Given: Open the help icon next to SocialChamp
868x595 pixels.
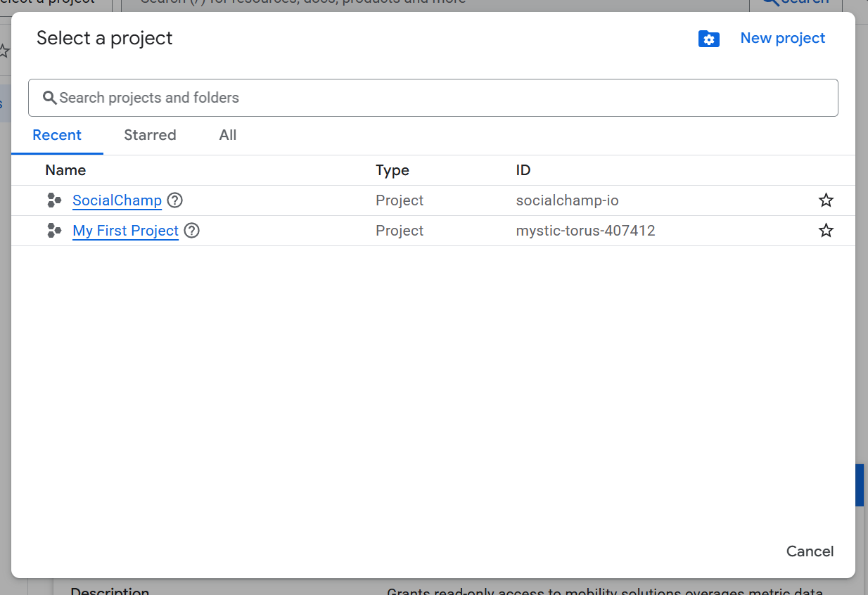Looking at the screenshot, I should click(x=175, y=200).
